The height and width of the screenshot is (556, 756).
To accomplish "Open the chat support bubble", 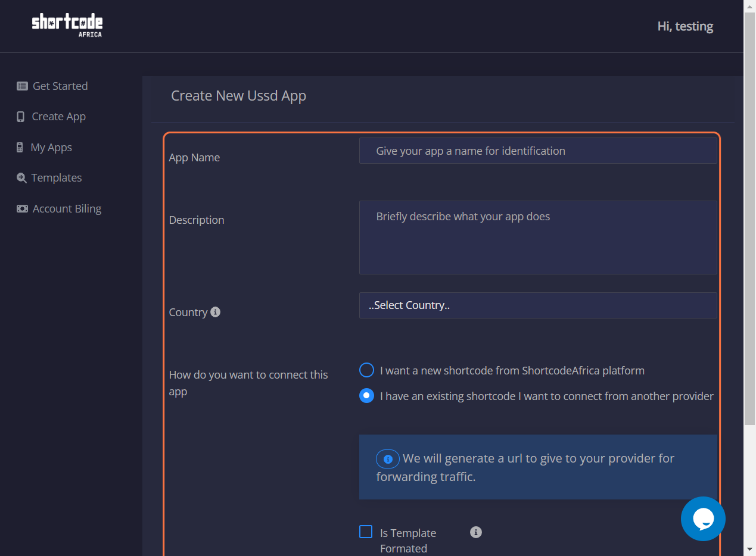I will [703, 518].
